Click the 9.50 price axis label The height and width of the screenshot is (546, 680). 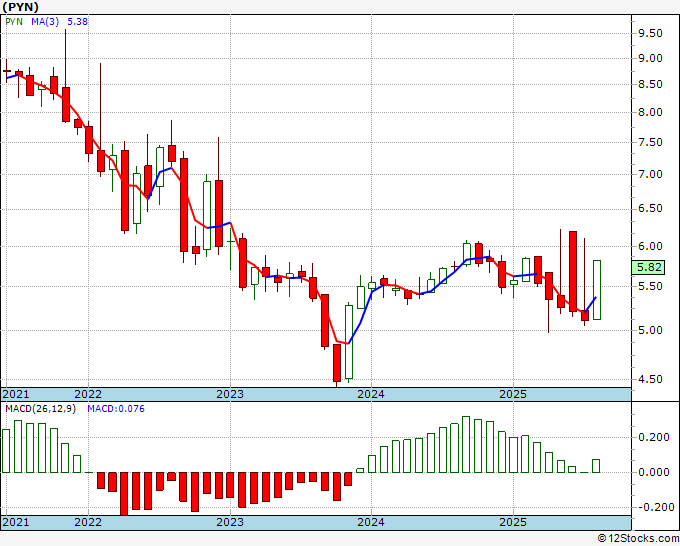(650, 33)
